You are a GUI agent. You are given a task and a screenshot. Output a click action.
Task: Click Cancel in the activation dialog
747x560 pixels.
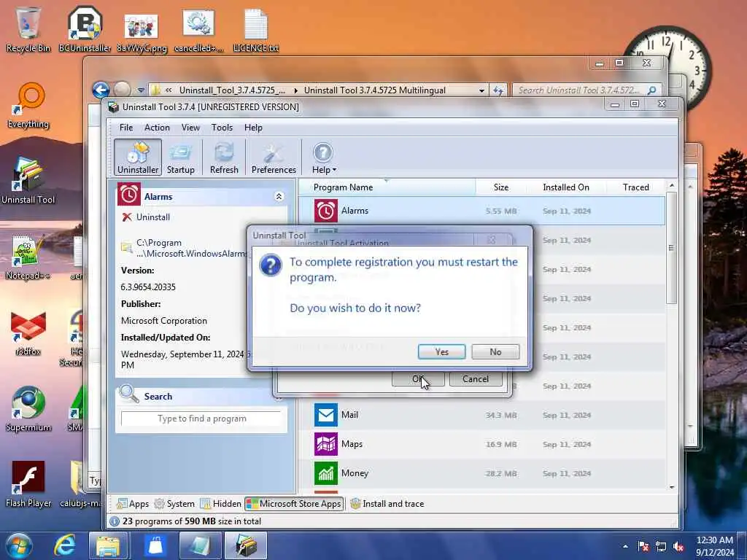(476, 379)
